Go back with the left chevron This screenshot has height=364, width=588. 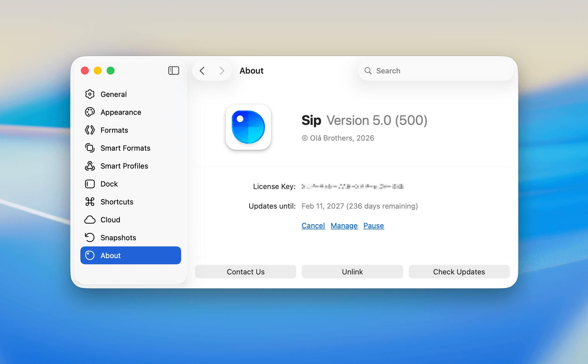tap(202, 71)
